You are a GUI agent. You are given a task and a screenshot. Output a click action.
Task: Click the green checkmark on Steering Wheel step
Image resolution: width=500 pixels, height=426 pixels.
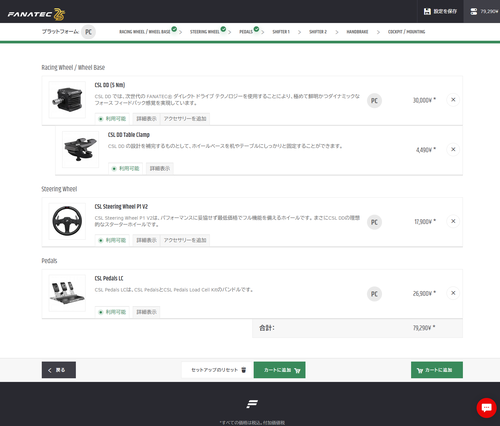223,29
